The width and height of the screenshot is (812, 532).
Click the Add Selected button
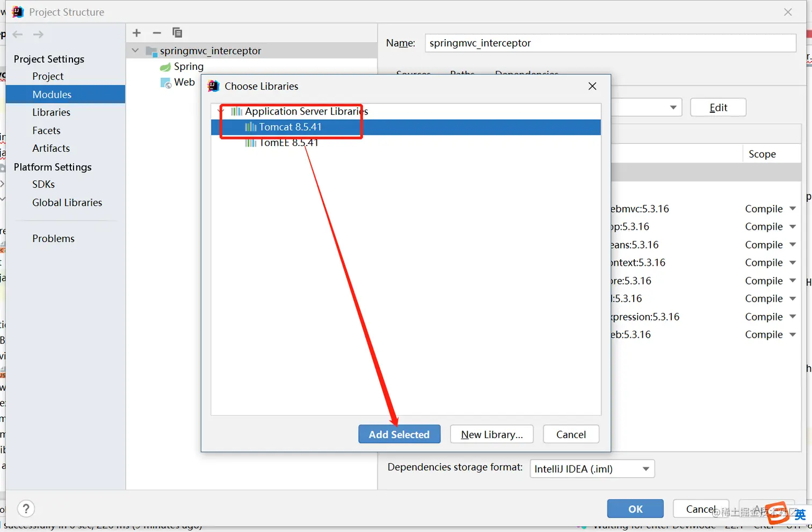(400, 434)
